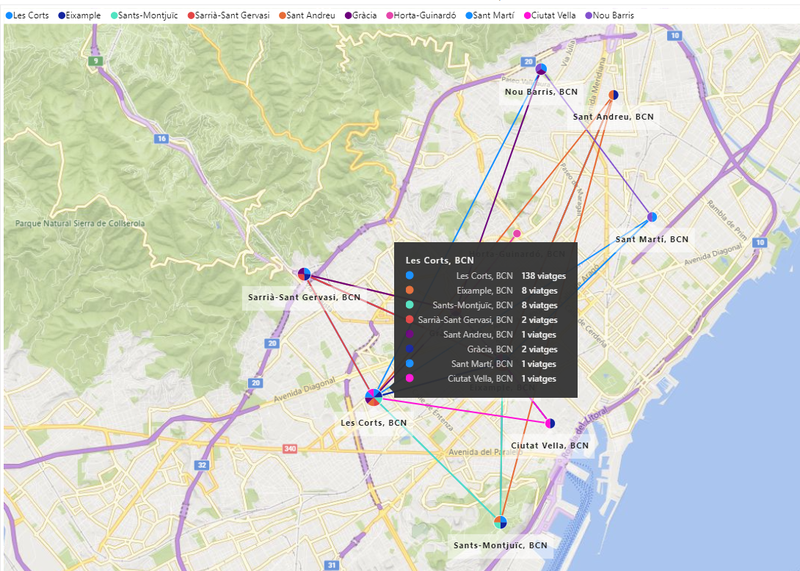Select the Les Corts pie node on the map
The width and height of the screenshot is (800, 571).
374,397
